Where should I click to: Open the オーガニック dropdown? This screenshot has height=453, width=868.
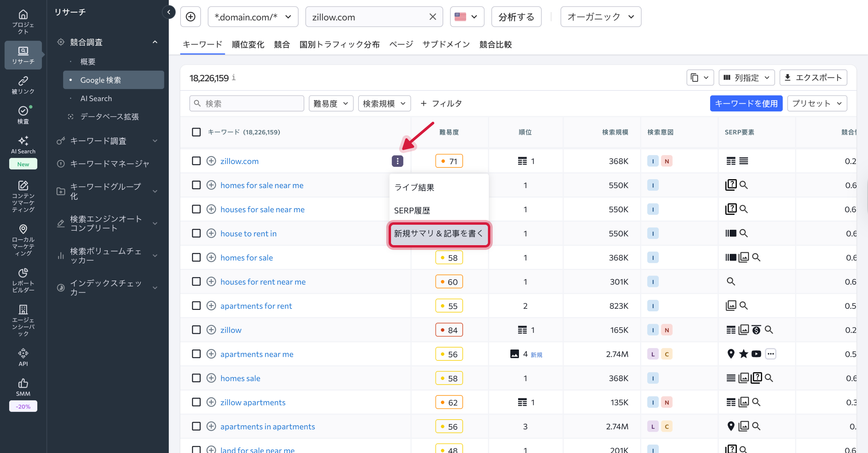point(601,17)
